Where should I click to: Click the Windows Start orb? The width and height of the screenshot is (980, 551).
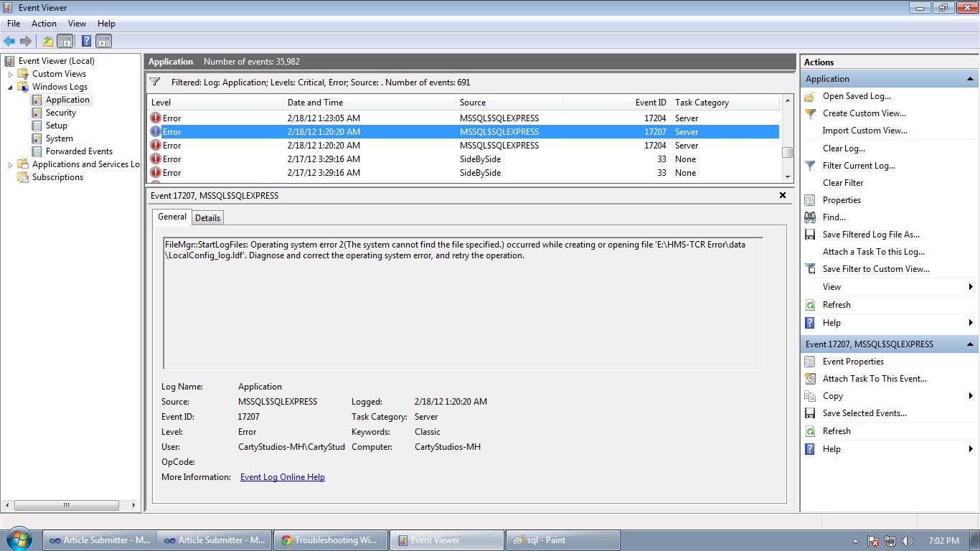tap(19, 540)
